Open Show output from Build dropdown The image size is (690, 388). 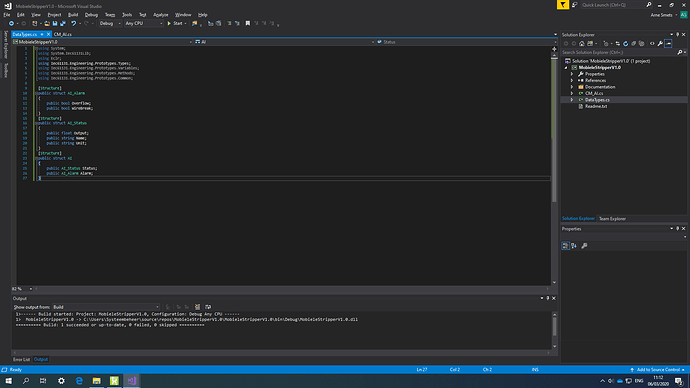[106, 307]
